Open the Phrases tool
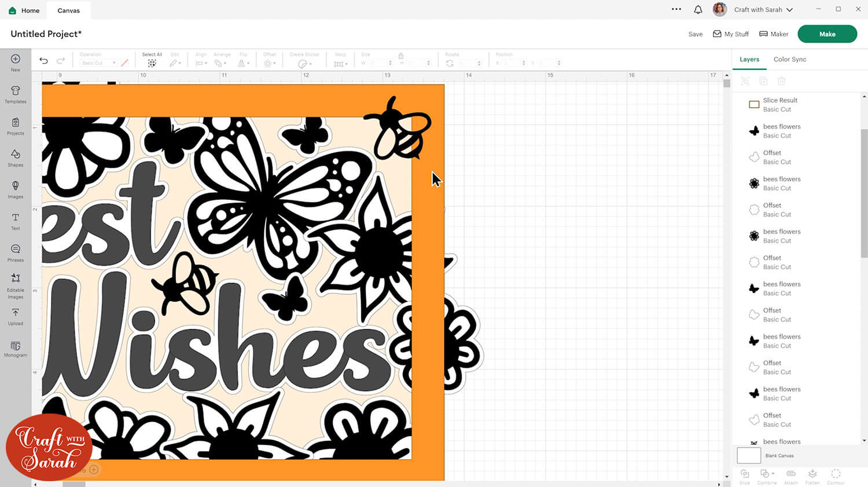 (x=16, y=253)
